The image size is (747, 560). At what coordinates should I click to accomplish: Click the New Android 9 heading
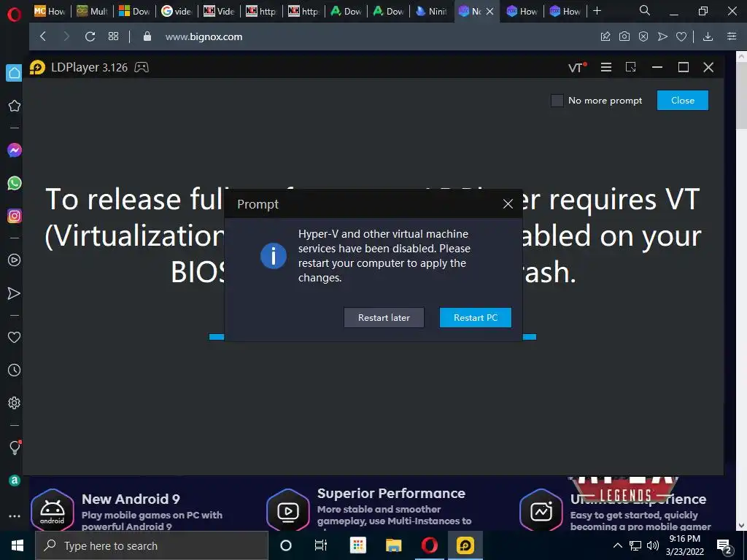pos(131,499)
